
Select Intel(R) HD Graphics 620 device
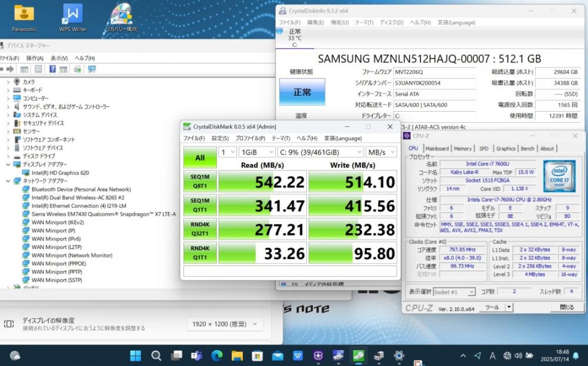tap(60, 173)
